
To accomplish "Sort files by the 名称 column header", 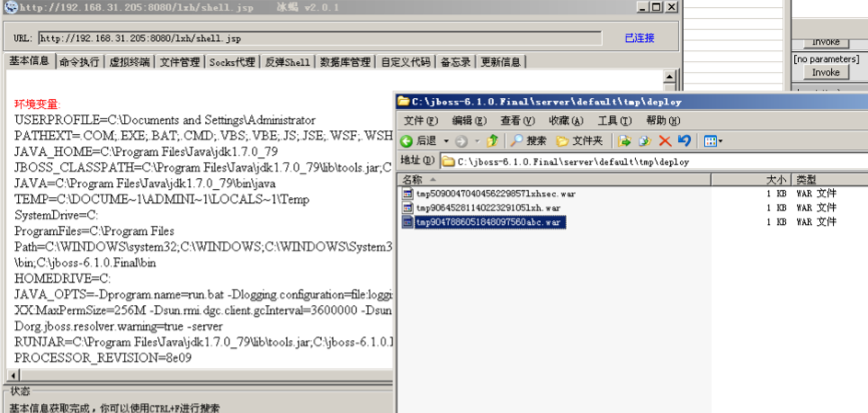I will (553, 179).
